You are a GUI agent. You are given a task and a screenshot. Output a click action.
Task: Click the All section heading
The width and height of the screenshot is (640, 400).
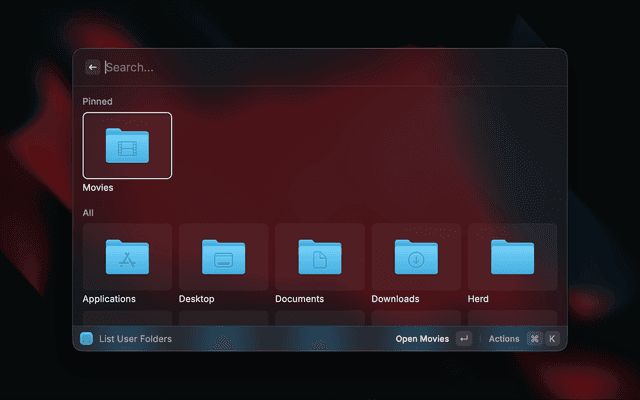point(88,213)
